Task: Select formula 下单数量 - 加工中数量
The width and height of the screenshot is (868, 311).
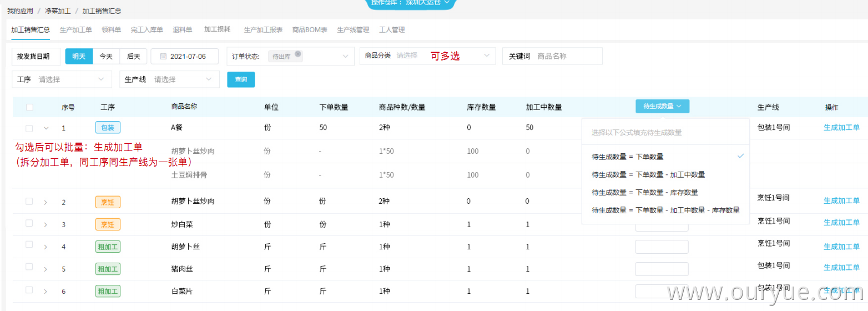Action: 665,175
